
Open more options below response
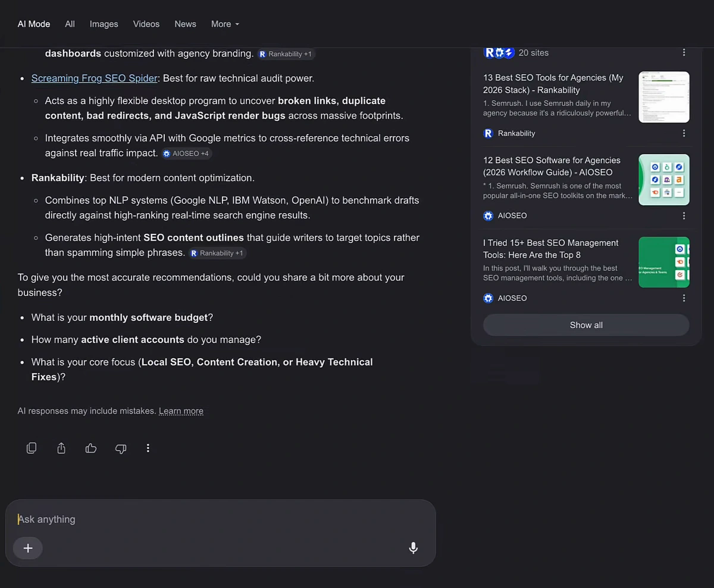(148, 448)
